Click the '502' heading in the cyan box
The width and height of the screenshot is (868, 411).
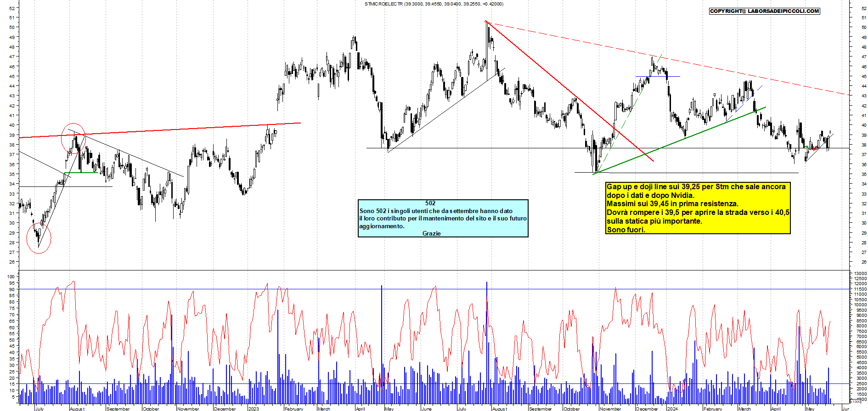click(x=430, y=203)
